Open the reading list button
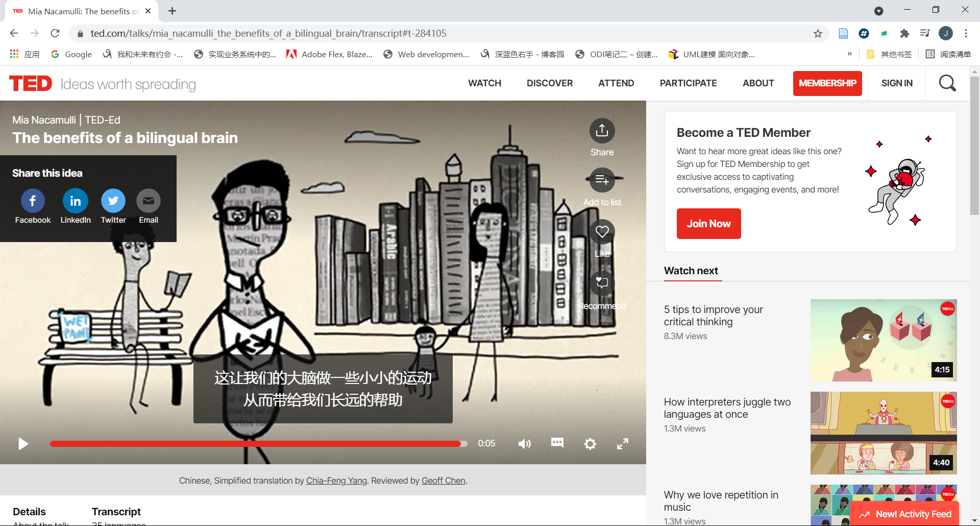Image resolution: width=980 pixels, height=526 pixels. 948,54
